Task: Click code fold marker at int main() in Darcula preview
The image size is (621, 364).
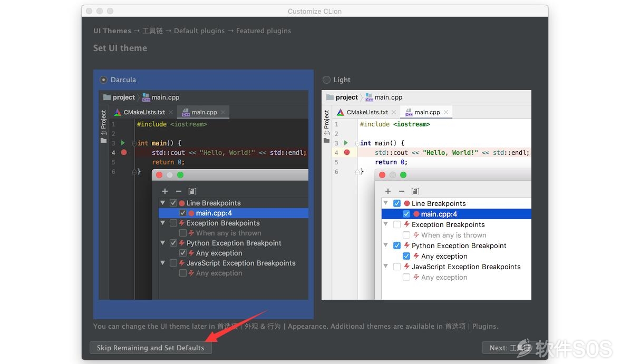Action: [134, 143]
